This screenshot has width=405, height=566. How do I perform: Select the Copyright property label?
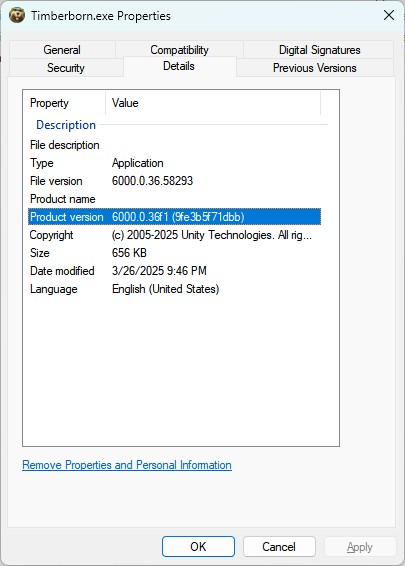pos(51,235)
